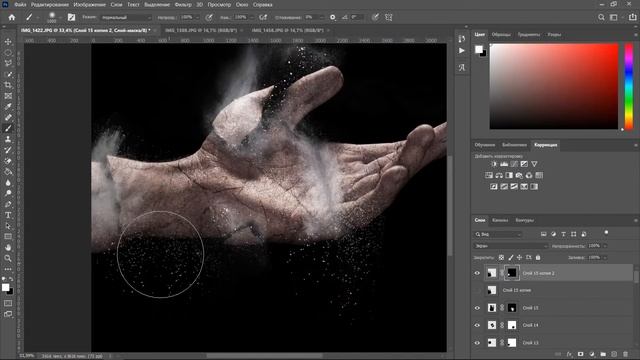Select the Zoom tool

click(8, 258)
